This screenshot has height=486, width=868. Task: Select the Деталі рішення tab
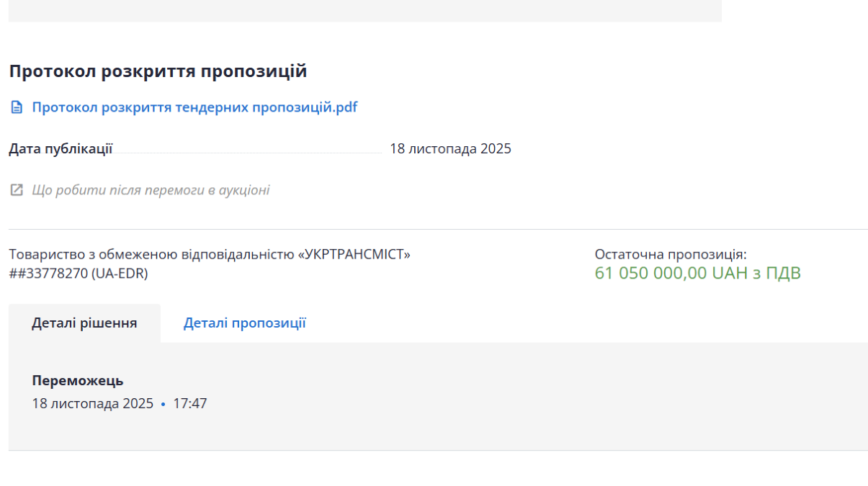click(x=84, y=323)
